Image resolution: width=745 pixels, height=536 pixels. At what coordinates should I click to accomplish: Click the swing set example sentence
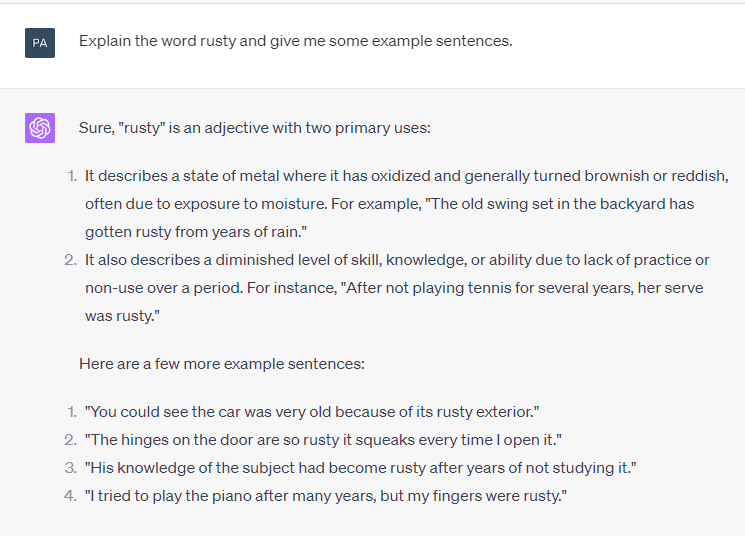[x=390, y=218]
